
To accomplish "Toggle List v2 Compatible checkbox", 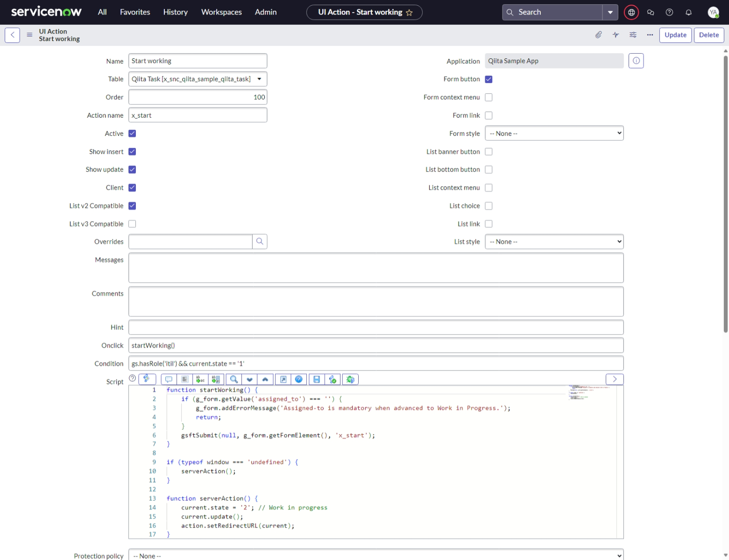I will (132, 206).
